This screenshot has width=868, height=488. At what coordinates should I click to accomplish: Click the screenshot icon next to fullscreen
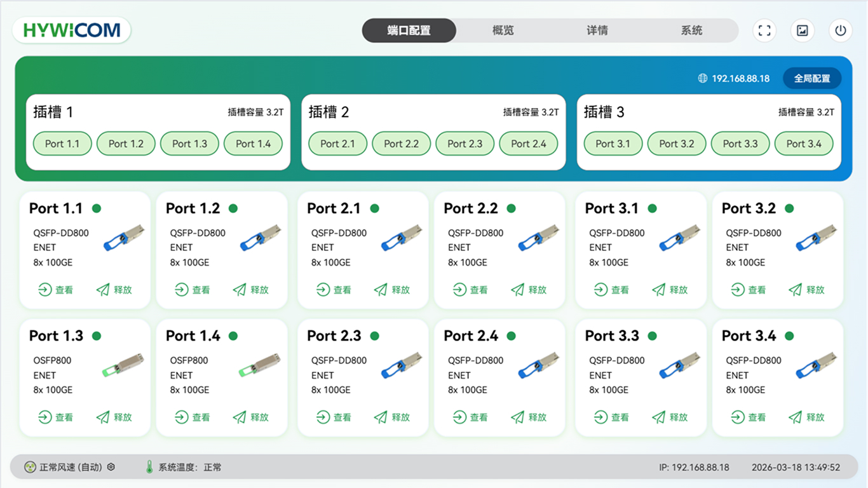[802, 30]
